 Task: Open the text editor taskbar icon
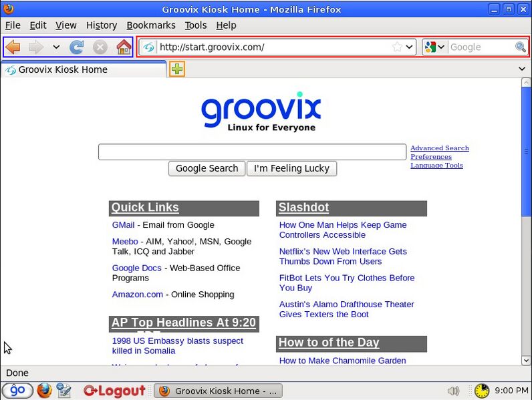[63, 391]
